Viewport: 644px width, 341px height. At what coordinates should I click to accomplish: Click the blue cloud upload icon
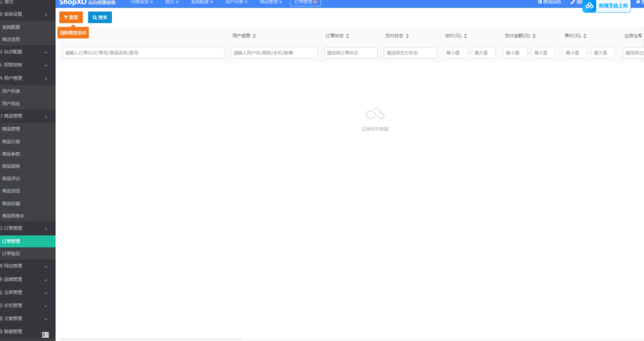click(x=589, y=6)
